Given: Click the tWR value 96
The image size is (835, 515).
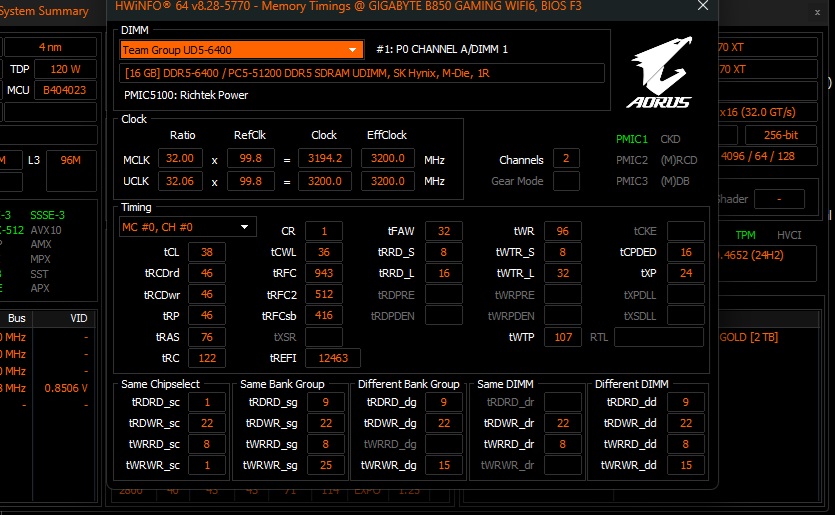Looking at the screenshot, I should tap(562, 231).
